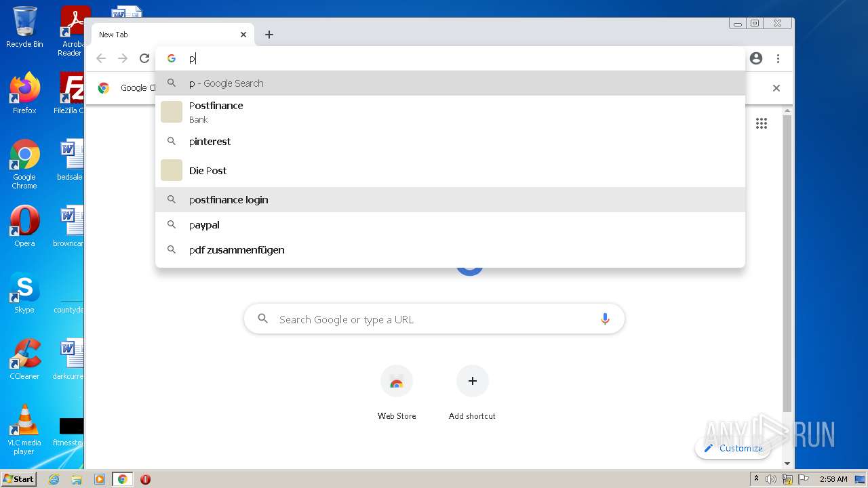
Task: Click the Customize button
Action: tap(733, 448)
